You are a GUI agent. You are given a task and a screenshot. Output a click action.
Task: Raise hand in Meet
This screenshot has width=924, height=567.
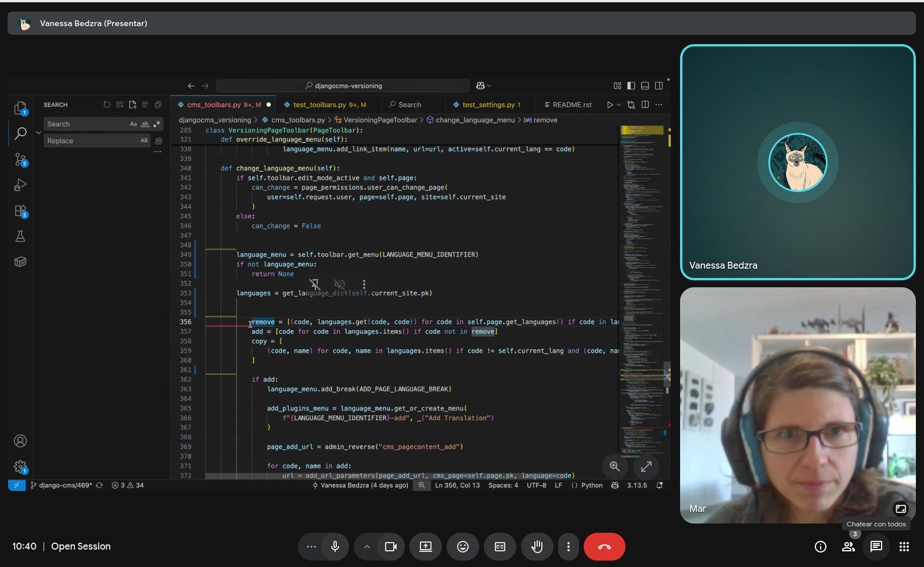(x=537, y=547)
